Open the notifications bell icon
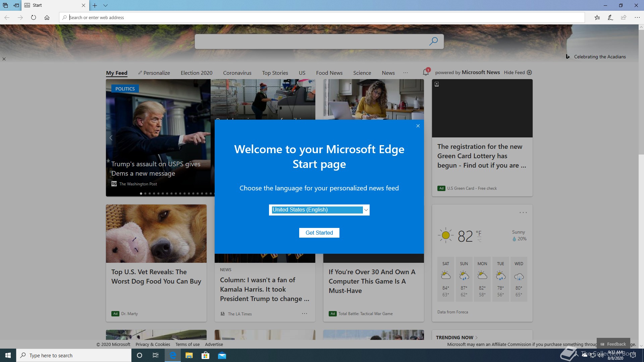644x362 pixels. (426, 72)
